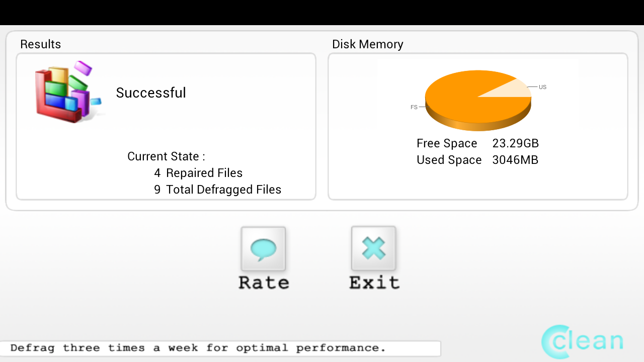Click the colorful defrag blocks icon
The image size is (644, 362).
pos(67,93)
